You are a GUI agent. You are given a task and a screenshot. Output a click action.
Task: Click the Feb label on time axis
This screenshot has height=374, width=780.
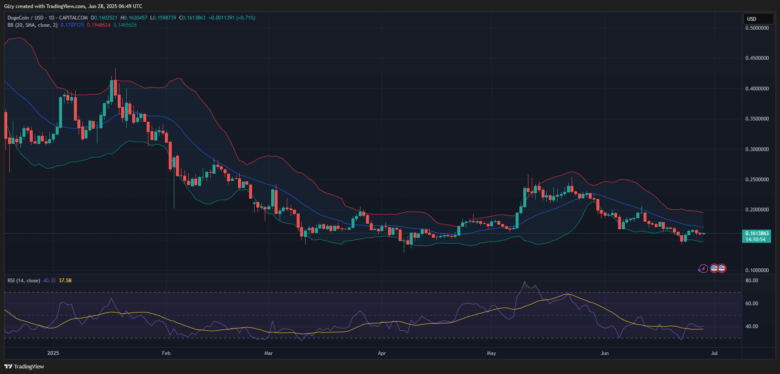pos(166,353)
